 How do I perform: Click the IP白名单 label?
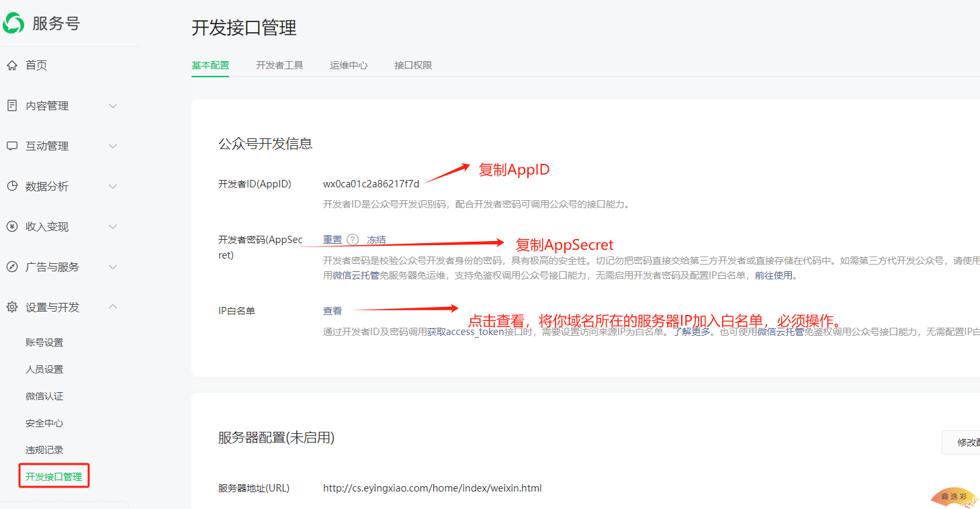pyautogui.click(x=236, y=311)
